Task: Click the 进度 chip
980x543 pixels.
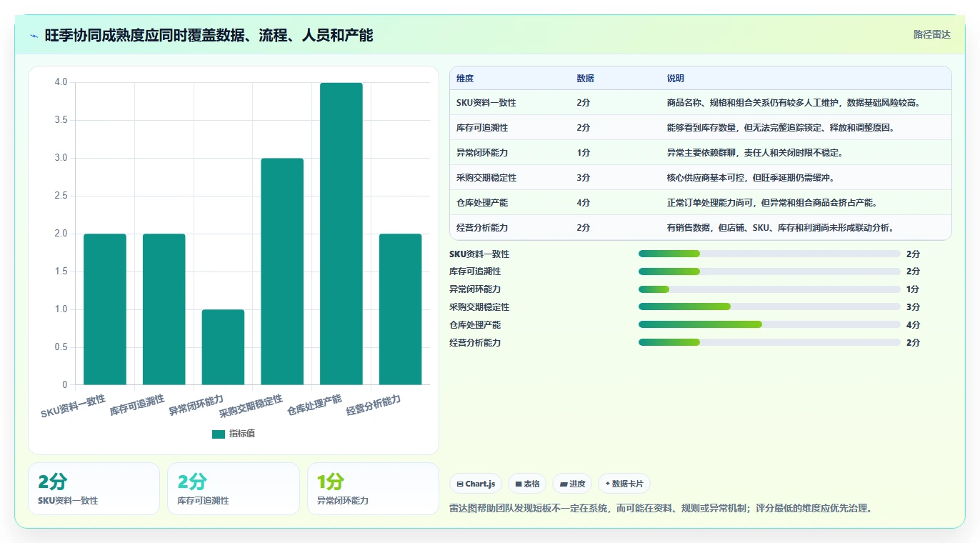Action: pos(572,484)
